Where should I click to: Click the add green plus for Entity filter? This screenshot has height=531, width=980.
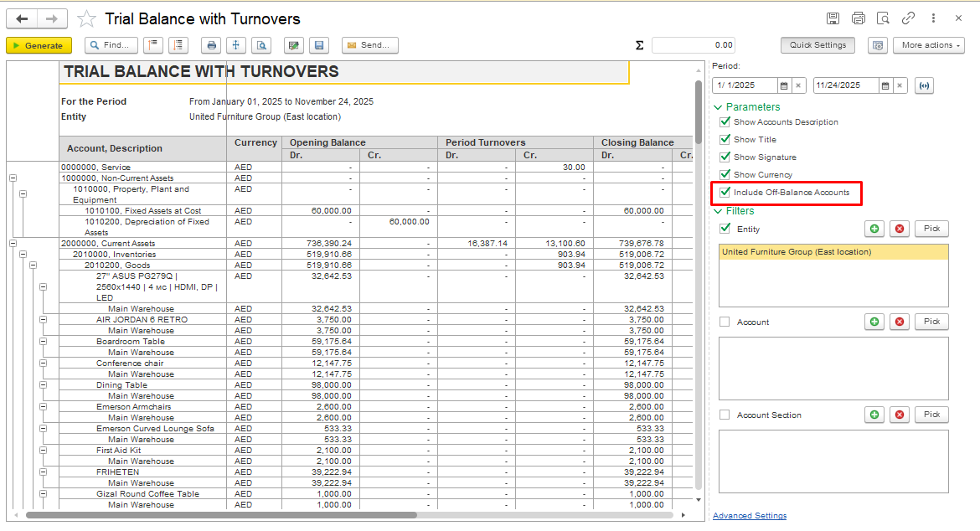pos(874,229)
